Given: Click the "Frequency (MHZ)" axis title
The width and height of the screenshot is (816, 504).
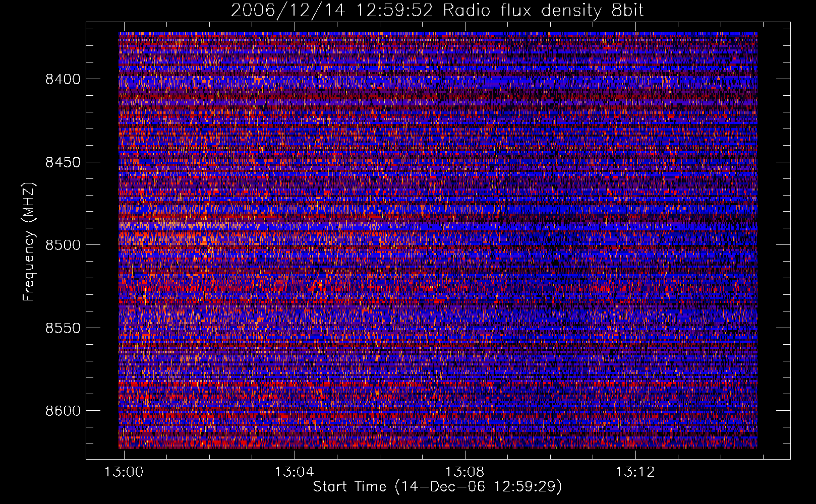Looking at the screenshot, I should (x=29, y=241).
